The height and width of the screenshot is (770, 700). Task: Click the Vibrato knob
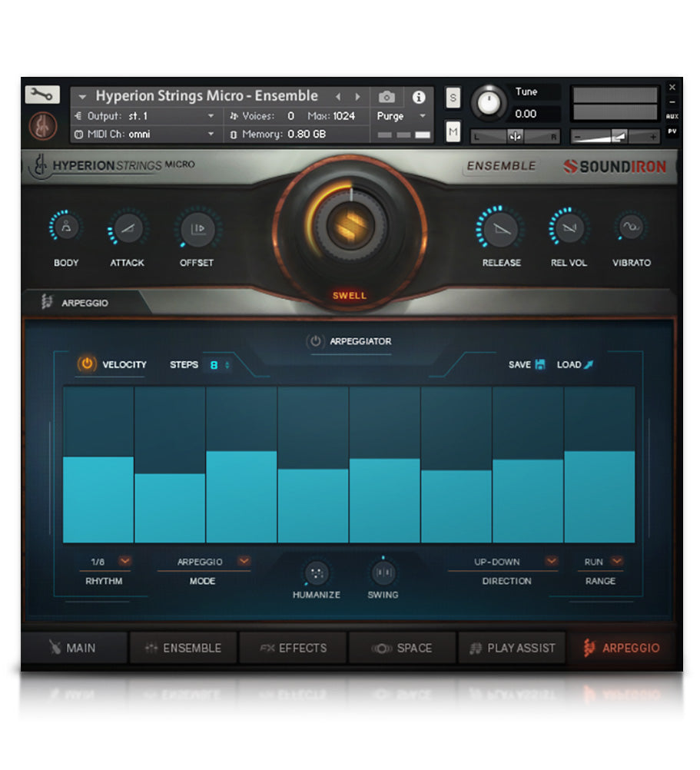(x=631, y=228)
